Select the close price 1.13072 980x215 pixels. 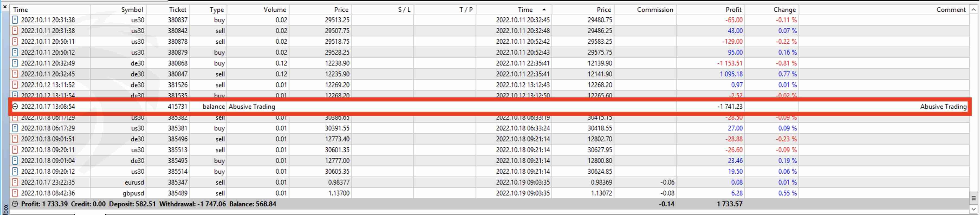pyautogui.click(x=602, y=193)
